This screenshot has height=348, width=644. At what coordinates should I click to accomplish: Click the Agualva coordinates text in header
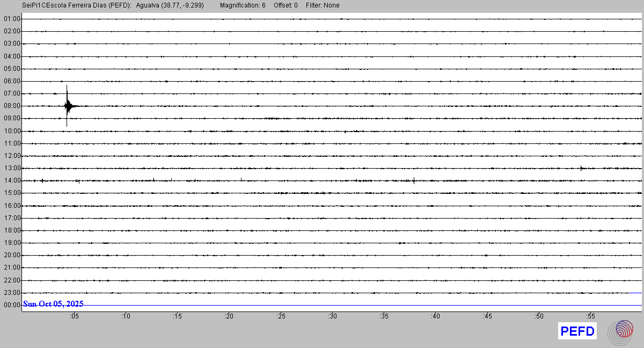pyautogui.click(x=170, y=5)
